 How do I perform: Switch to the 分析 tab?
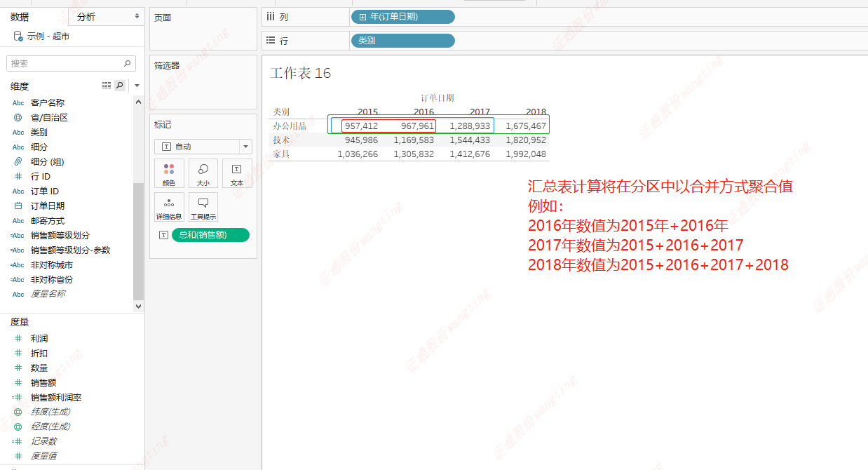[86, 17]
